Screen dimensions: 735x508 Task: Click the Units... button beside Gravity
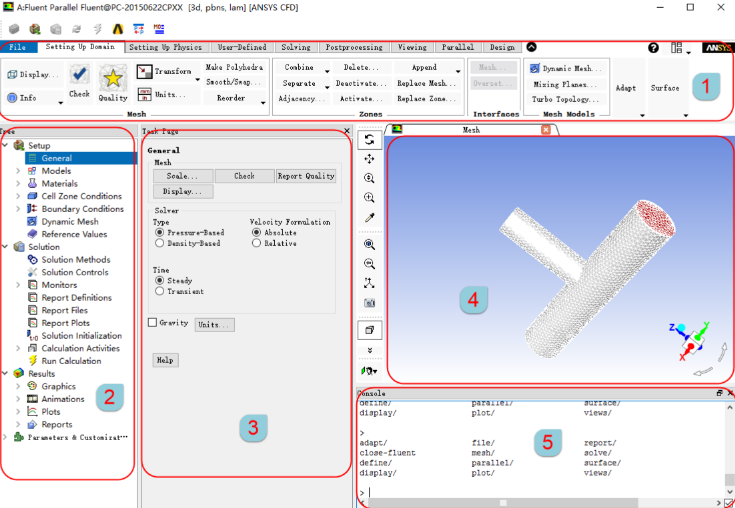pos(215,325)
